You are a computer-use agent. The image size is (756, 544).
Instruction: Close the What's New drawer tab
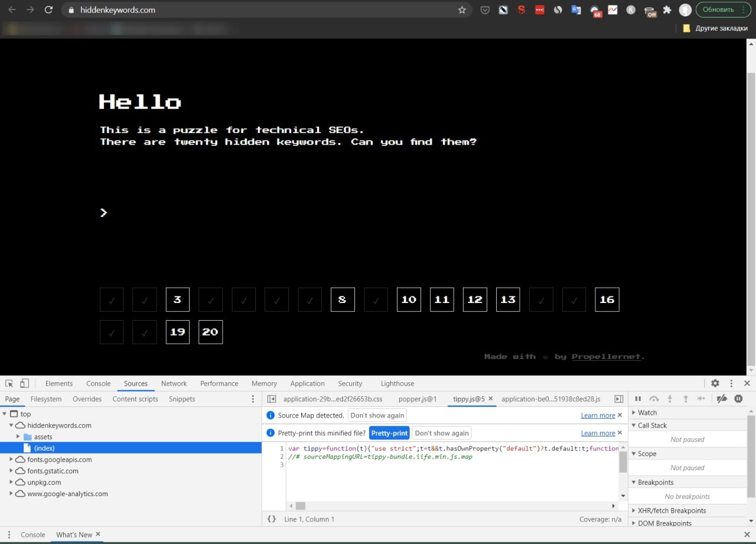pyautogui.click(x=98, y=535)
